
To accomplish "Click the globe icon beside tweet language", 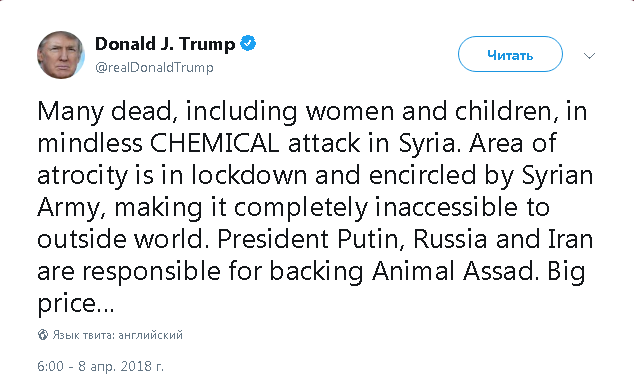I will pyautogui.click(x=43, y=335).
